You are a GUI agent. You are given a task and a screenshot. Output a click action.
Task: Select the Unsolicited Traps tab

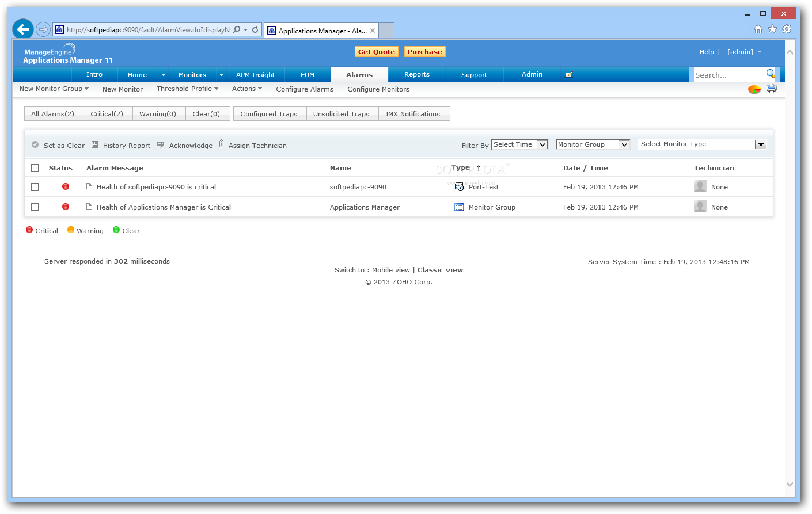[x=342, y=114]
